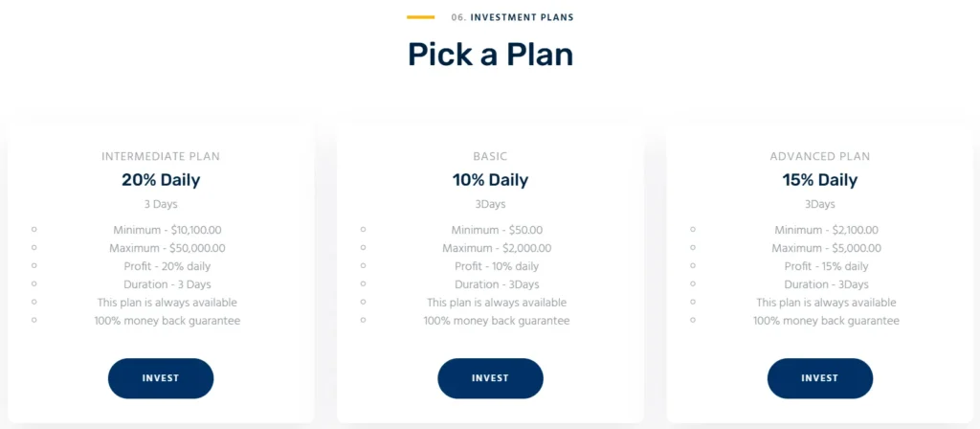Click the bullet next to "Profit - 20% daily"
This screenshot has width=980, height=429.
[33, 266]
